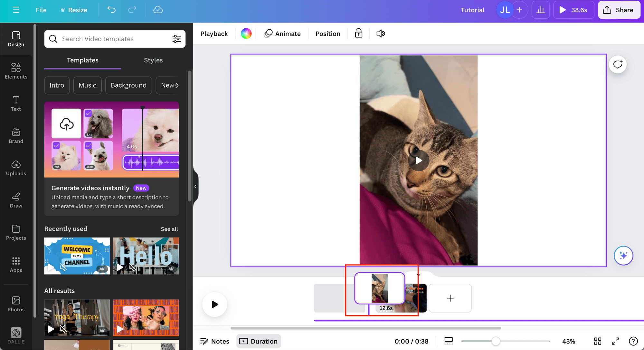Show more category chips with arrow
644x350 pixels.
(177, 85)
